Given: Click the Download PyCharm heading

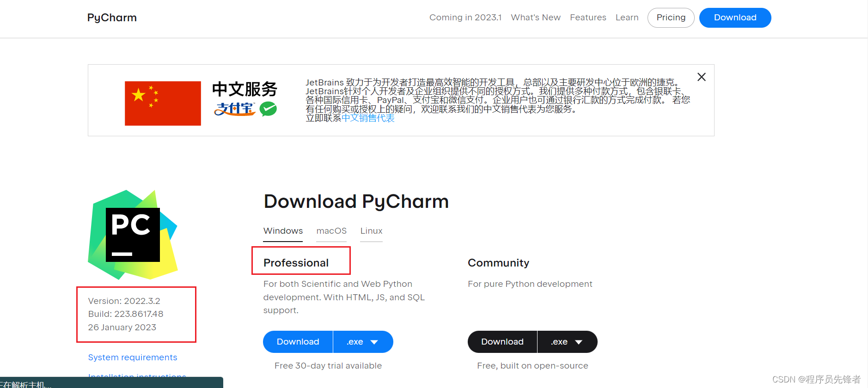Looking at the screenshot, I should coord(356,202).
